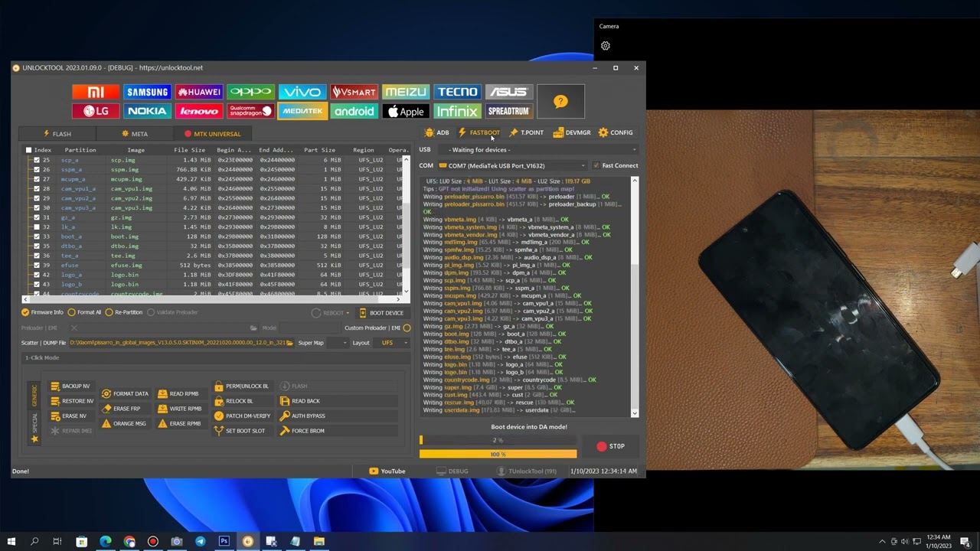Screen dimensions: 980x551
Task: Open the T.POINT tab
Action: [x=527, y=132]
